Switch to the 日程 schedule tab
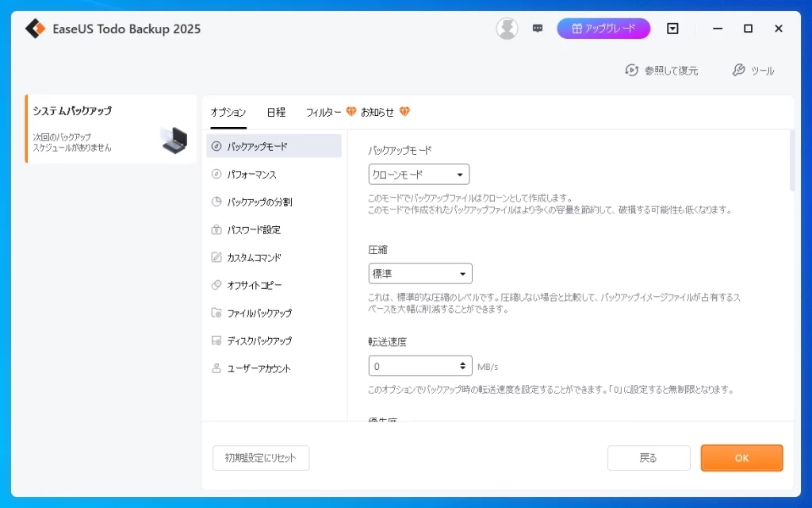Screen dimensions: 812x508 point(276,113)
